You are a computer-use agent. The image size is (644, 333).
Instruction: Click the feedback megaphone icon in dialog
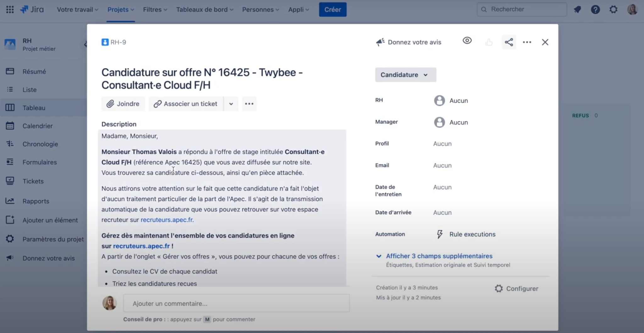380,42
